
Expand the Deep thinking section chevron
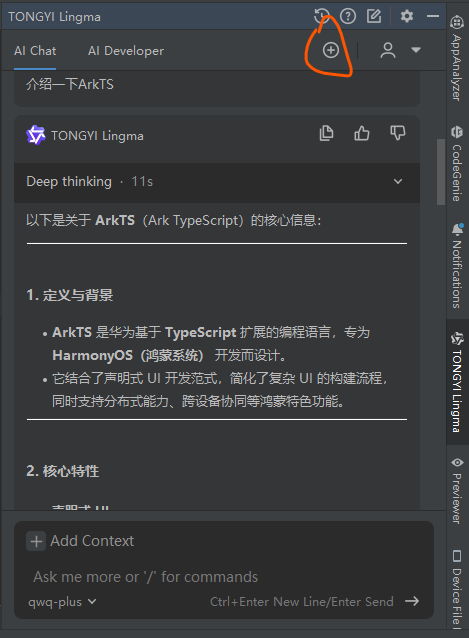(x=398, y=181)
